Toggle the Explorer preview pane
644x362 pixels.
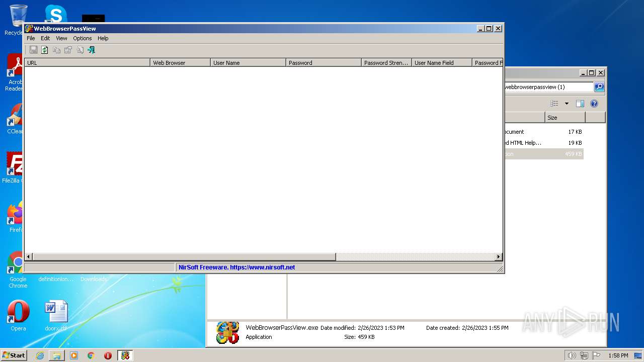coord(580,104)
